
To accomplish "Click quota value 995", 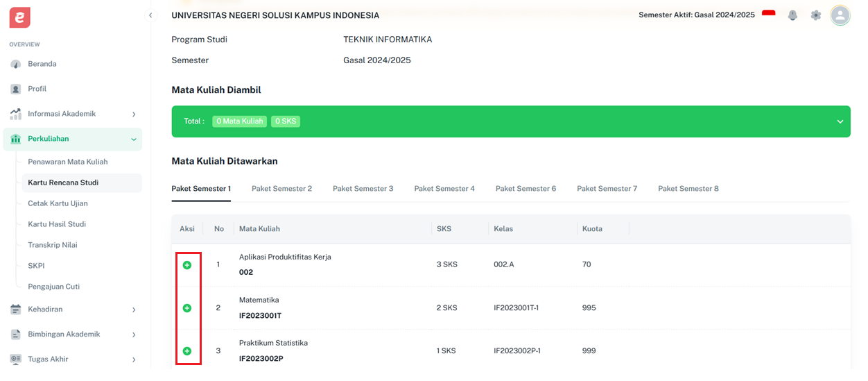I will 589,308.
